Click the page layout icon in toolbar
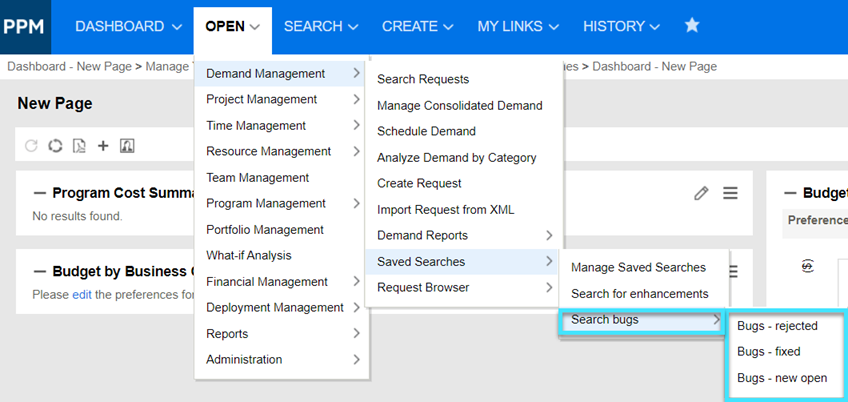The image size is (848, 402). click(127, 146)
